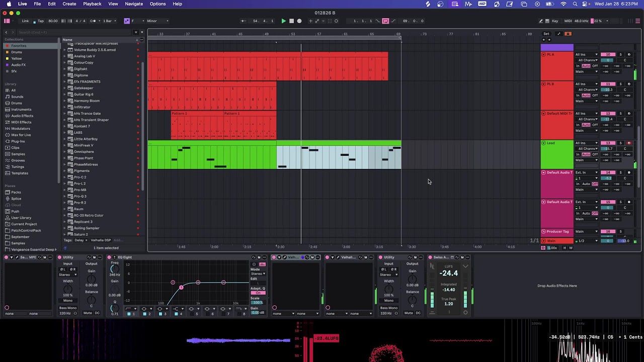Fold the PL A track
The width and height of the screenshot is (644, 362).
543,54
